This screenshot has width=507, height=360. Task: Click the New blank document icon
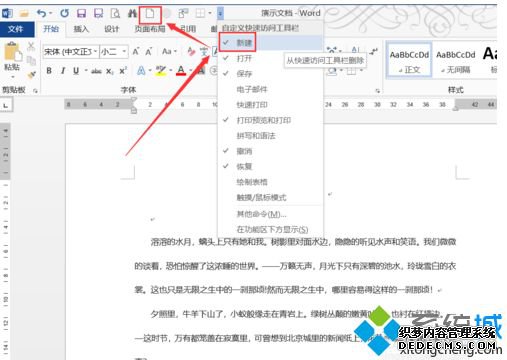[150, 14]
